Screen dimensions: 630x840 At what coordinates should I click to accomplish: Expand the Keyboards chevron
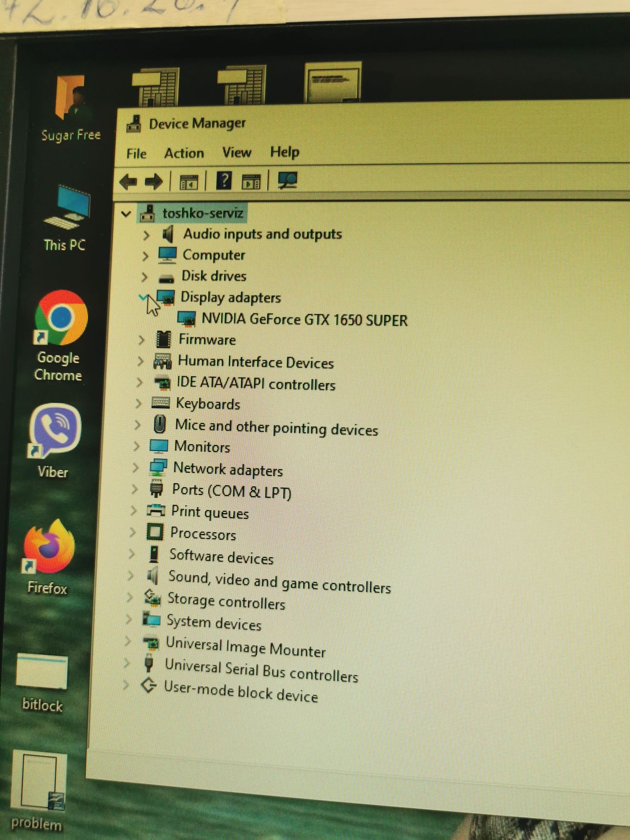[139, 403]
